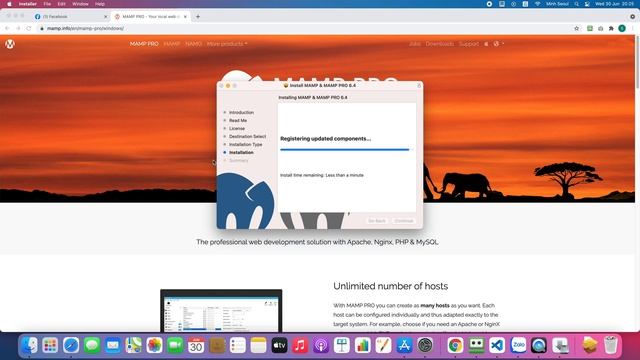Open Photos app in the Dock

(154, 345)
